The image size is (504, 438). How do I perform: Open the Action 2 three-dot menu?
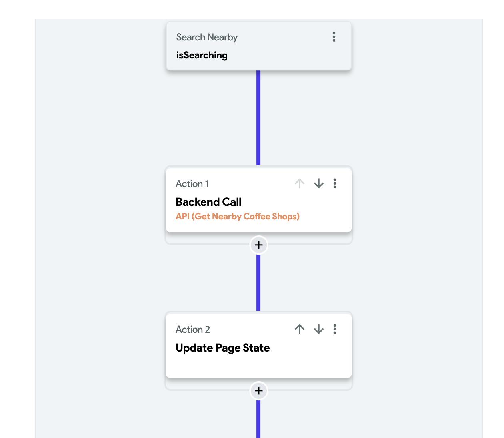335,329
